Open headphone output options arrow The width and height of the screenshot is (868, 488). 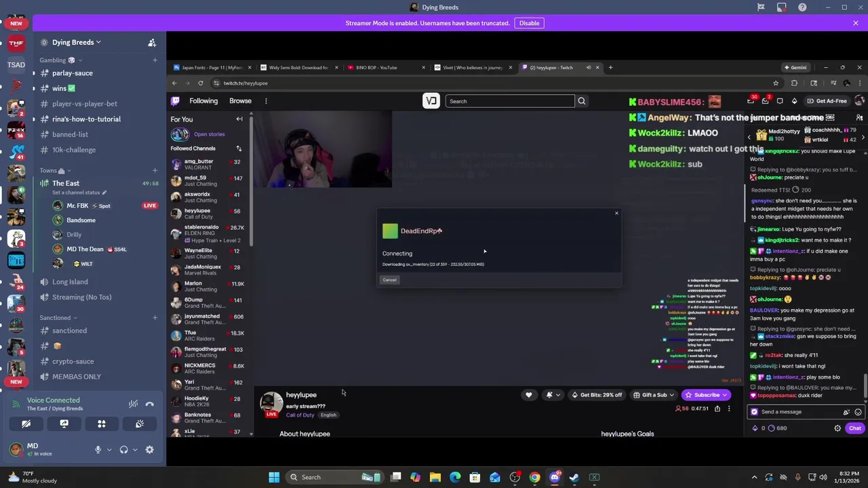(135, 449)
